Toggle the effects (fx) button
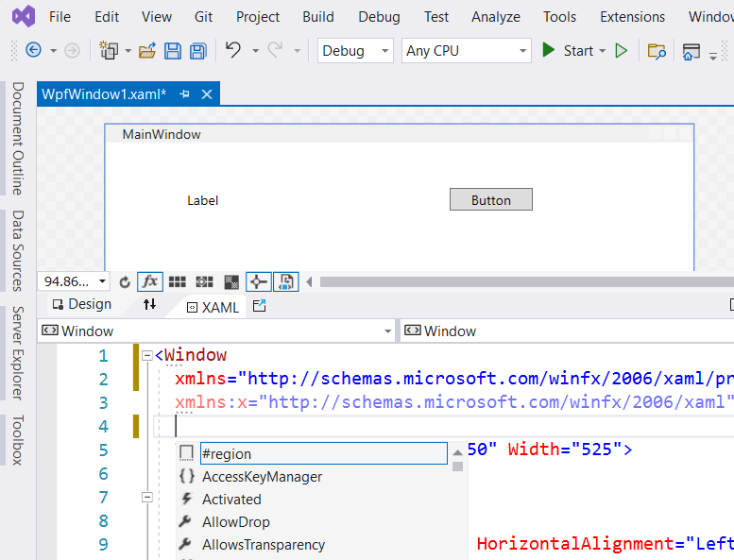 point(149,281)
